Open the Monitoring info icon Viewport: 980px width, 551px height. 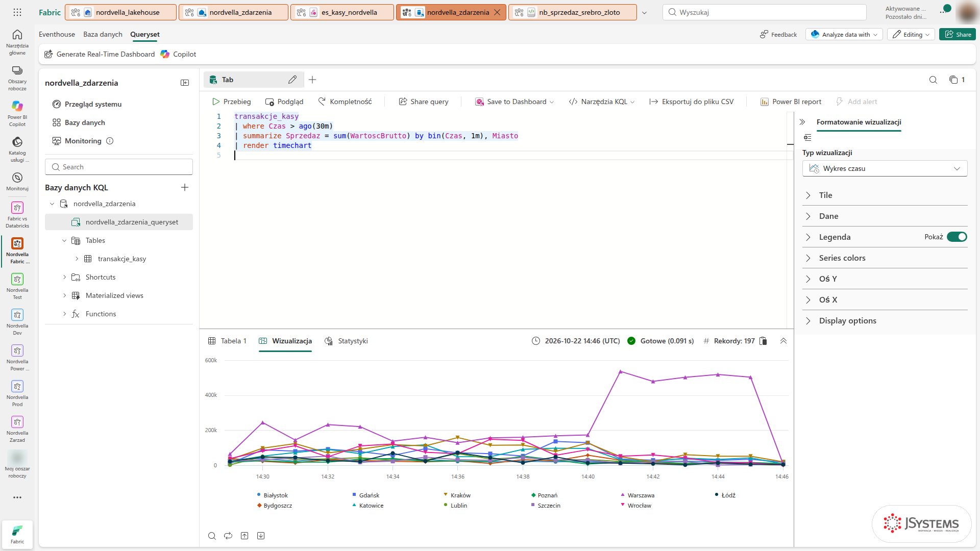click(x=110, y=141)
